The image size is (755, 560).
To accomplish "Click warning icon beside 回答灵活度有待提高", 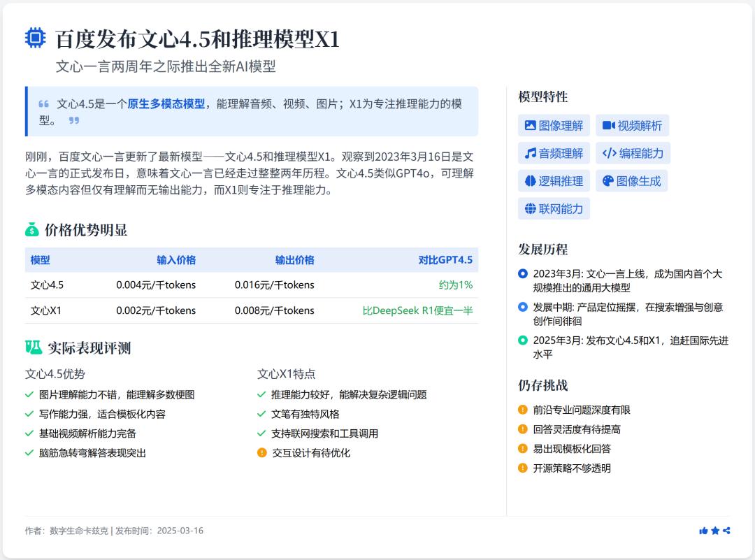I will click(x=523, y=429).
